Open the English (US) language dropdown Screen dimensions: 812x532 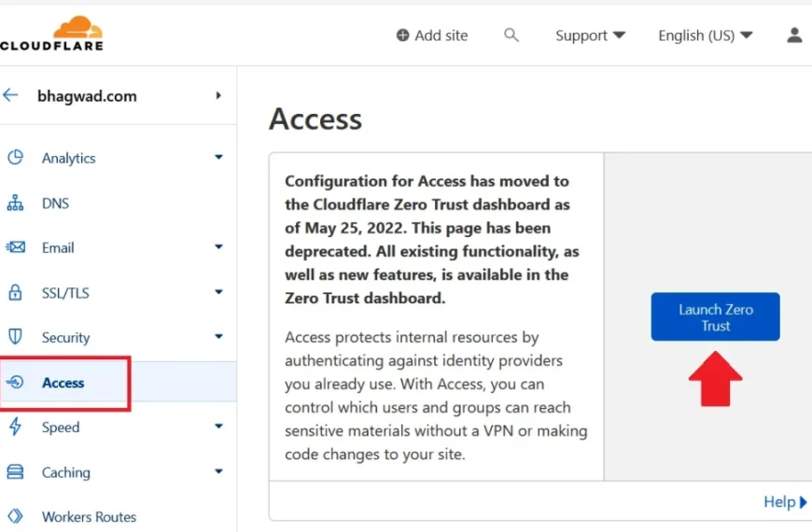(706, 35)
